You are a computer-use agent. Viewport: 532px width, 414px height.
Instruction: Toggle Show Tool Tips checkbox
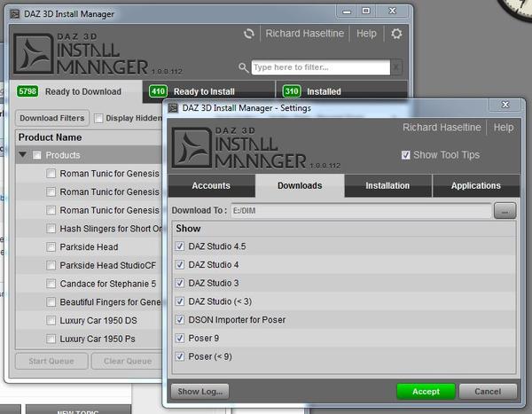(405, 155)
